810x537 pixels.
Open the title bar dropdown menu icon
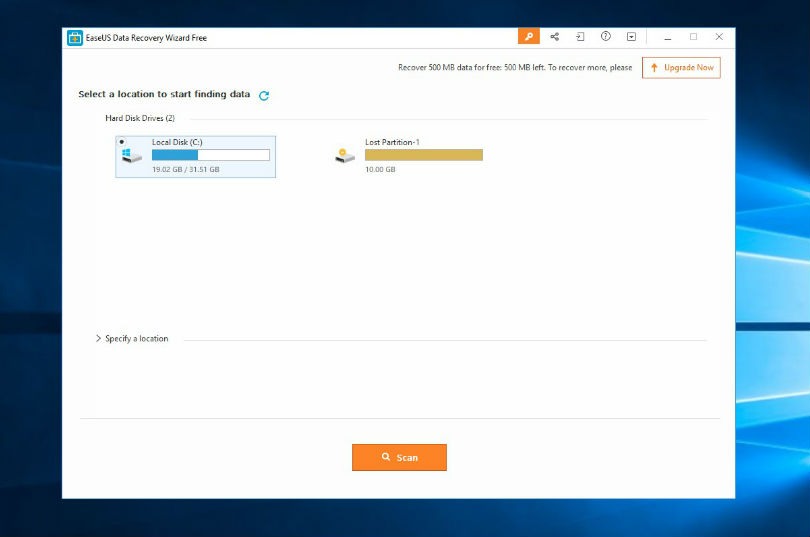point(631,37)
